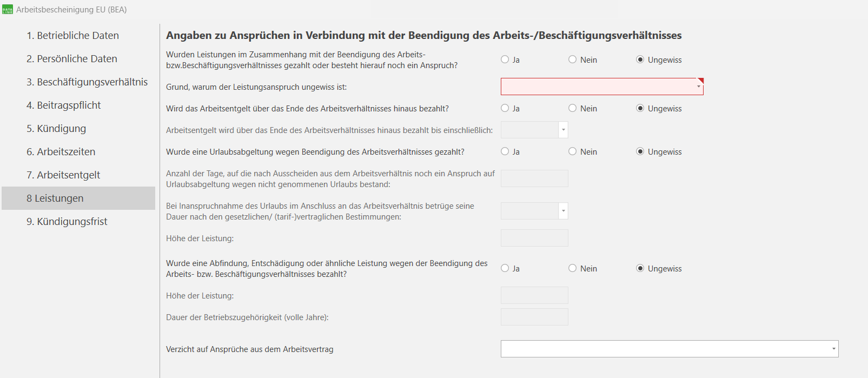Click Höhe der Leistung field under Urlaubsabgeltung

tap(534, 238)
